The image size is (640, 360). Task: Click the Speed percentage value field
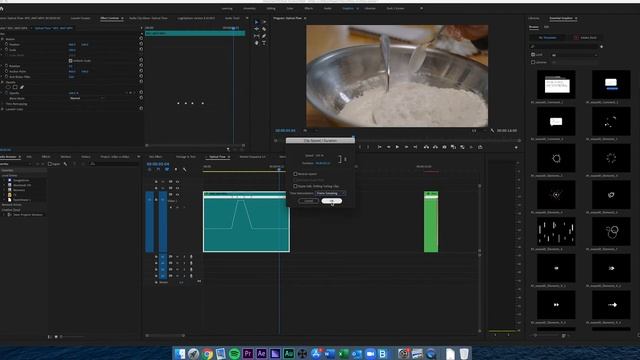coord(320,156)
